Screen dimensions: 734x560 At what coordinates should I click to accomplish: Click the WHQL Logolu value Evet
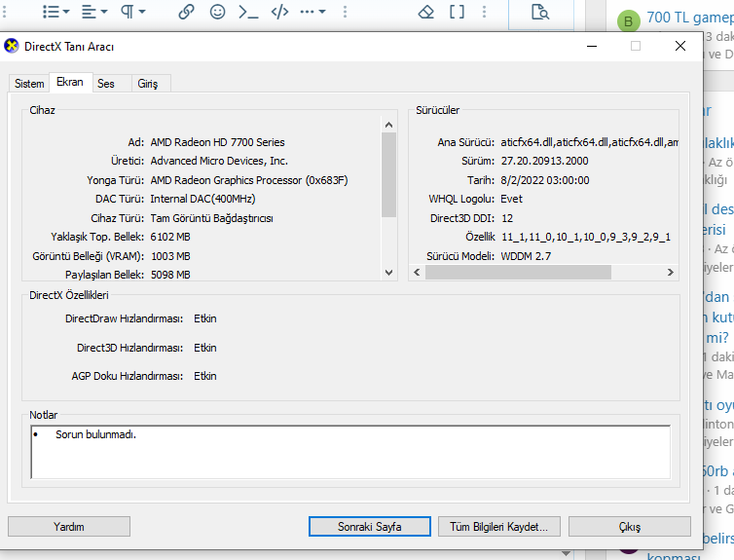click(x=511, y=199)
